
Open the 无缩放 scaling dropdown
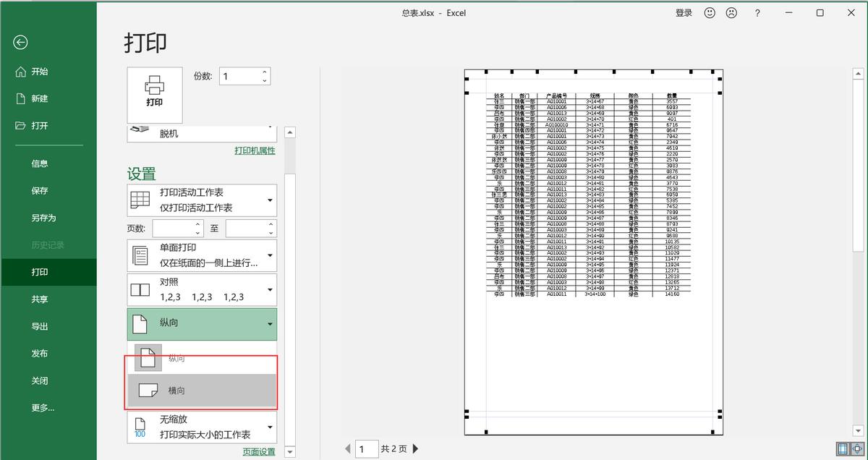click(x=202, y=427)
